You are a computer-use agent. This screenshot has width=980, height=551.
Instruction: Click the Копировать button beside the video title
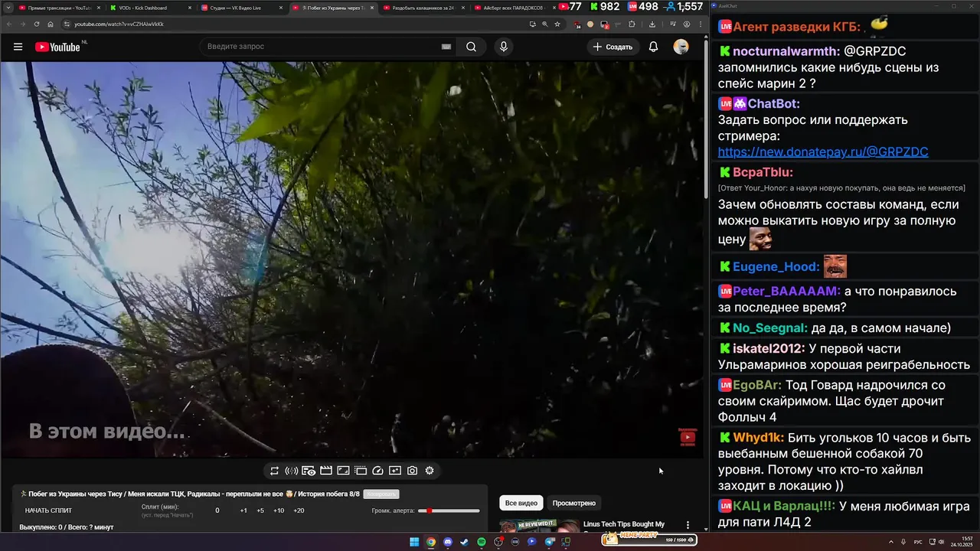[x=381, y=494]
